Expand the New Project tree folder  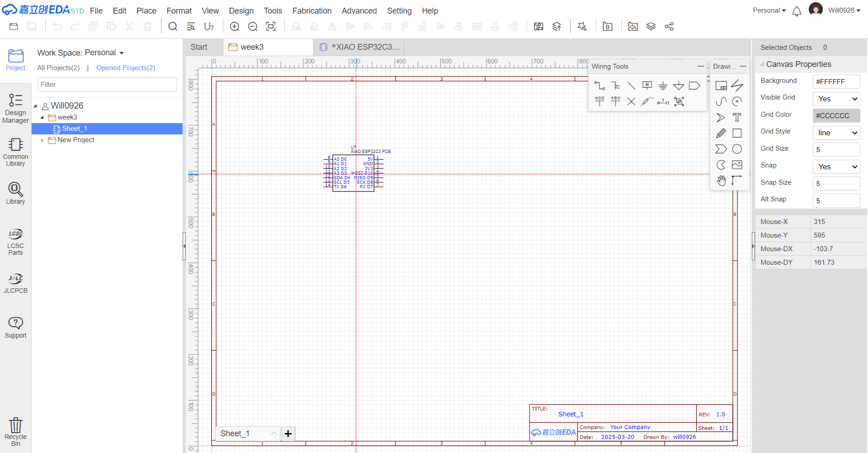click(42, 140)
